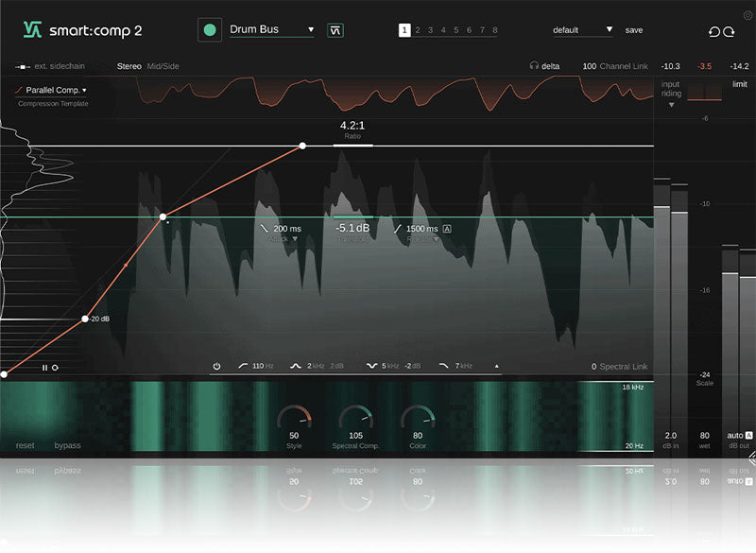Select state slot 6
This screenshot has width=756, height=553.
tap(469, 30)
